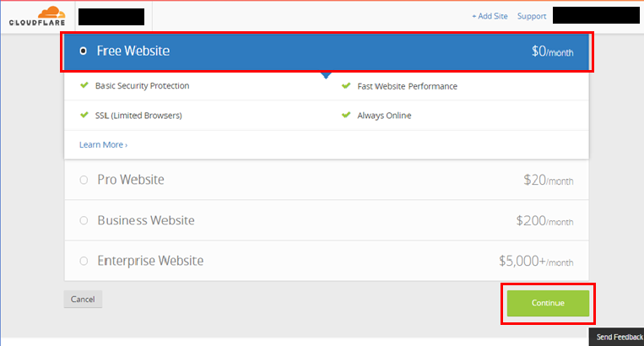Click the + Add Site link
Image resolution: width=644 pixels, height=346 pixels.
pos(490,16)
